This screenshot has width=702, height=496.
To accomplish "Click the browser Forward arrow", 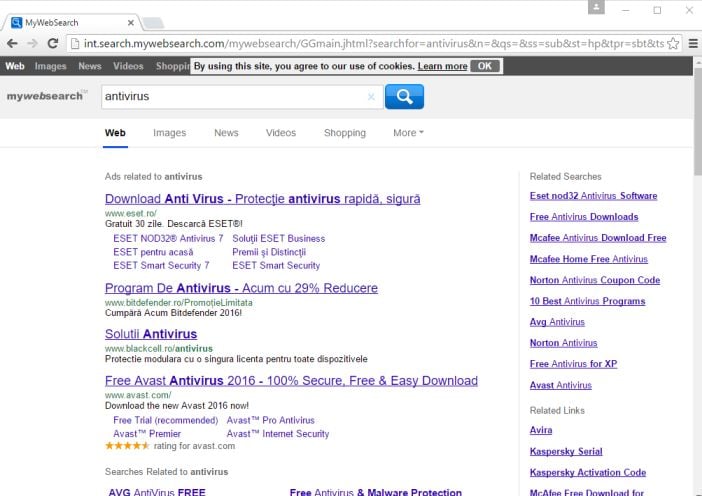I will point(32,43).
